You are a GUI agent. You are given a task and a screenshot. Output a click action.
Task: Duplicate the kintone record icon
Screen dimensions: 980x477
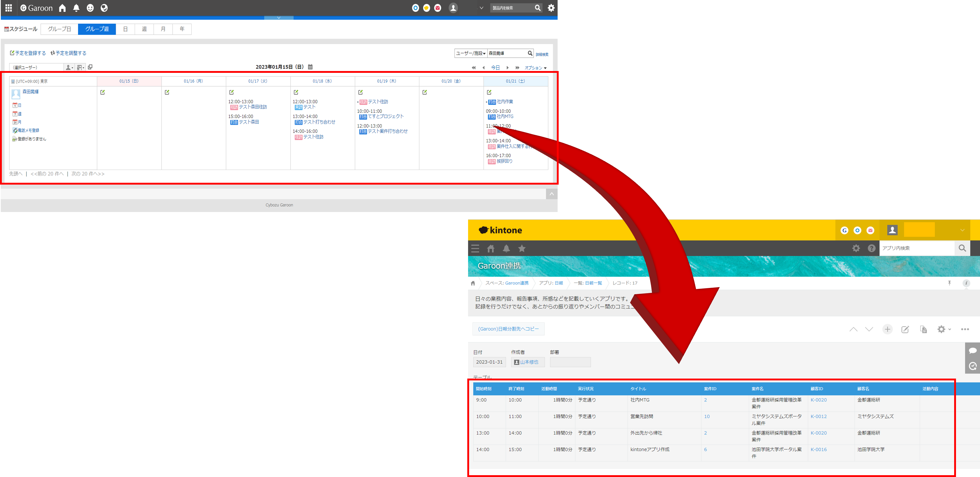click(923, 329)
